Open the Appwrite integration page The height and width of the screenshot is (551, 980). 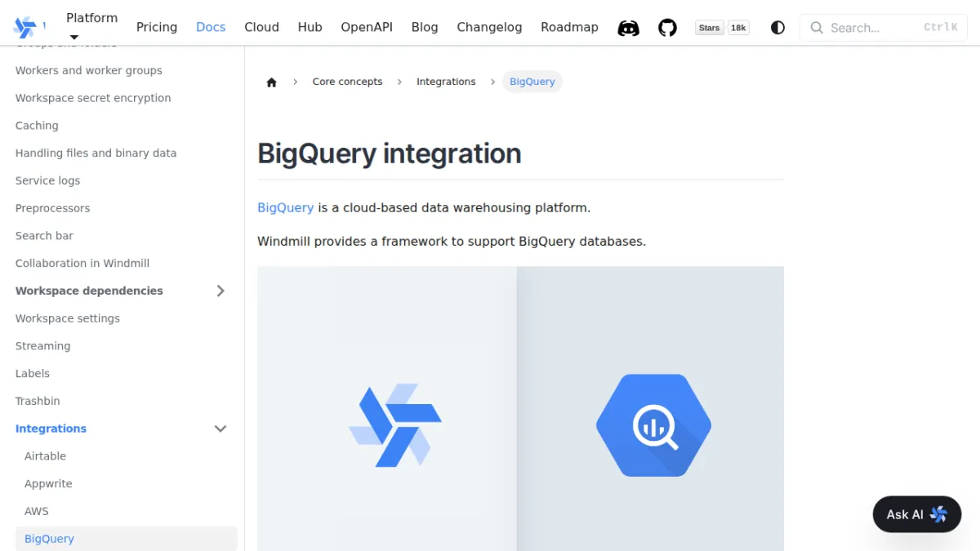[x=48, y=484]
